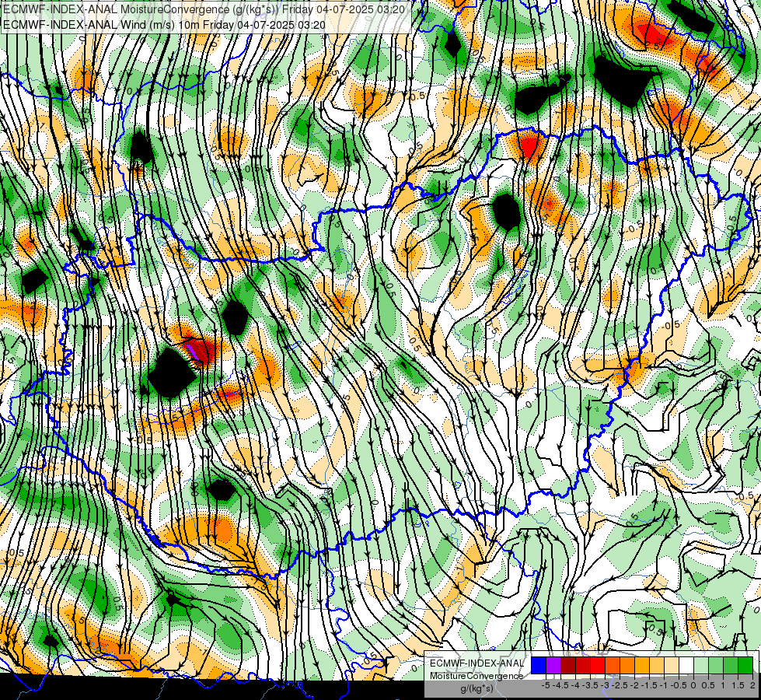Click the -1 legend tick label
Viewport: 761px width, 700px height.
coord(664,685)
